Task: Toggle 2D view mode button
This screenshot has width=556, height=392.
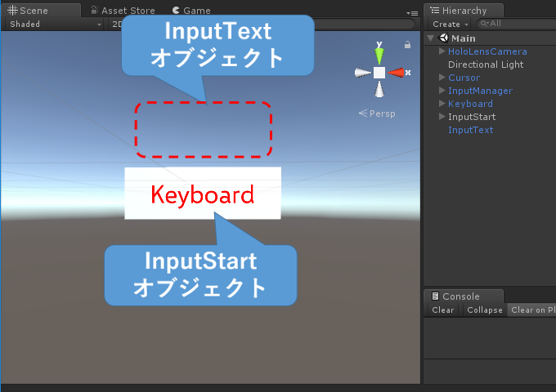Action: tap(116, 24)
